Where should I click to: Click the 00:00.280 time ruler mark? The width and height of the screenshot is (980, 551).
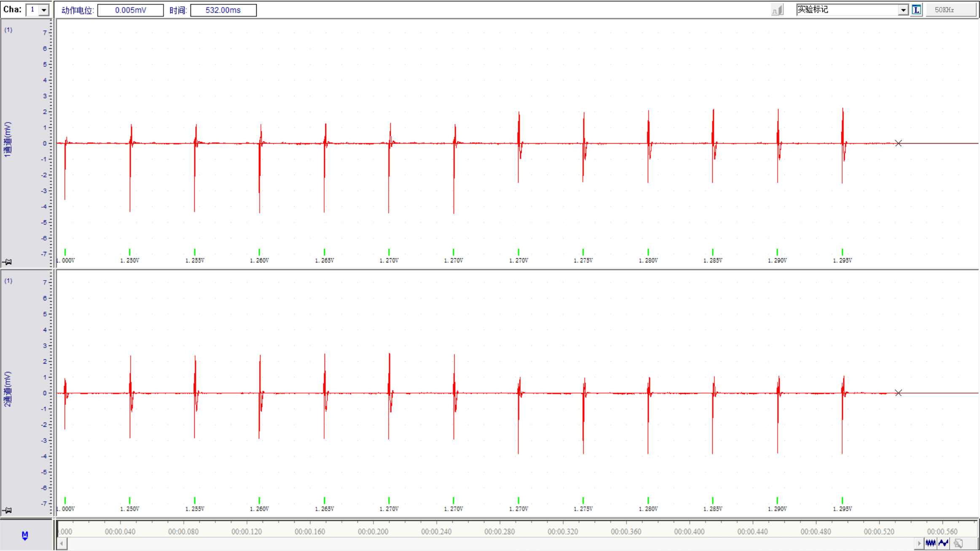click(x=499, y=531)
